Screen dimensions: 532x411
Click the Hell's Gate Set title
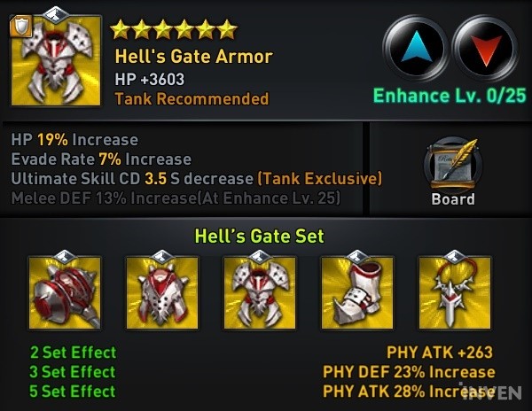(260, 236)
